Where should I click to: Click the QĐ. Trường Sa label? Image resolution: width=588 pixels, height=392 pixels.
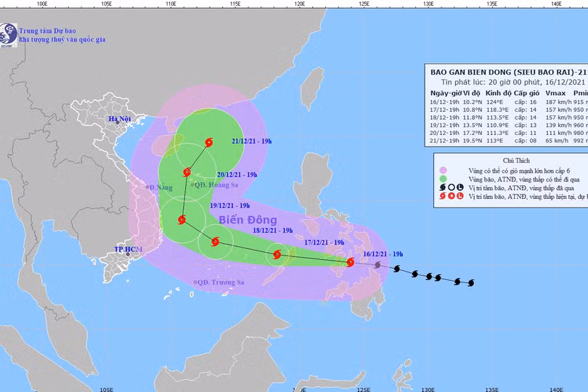click(221, 282)
